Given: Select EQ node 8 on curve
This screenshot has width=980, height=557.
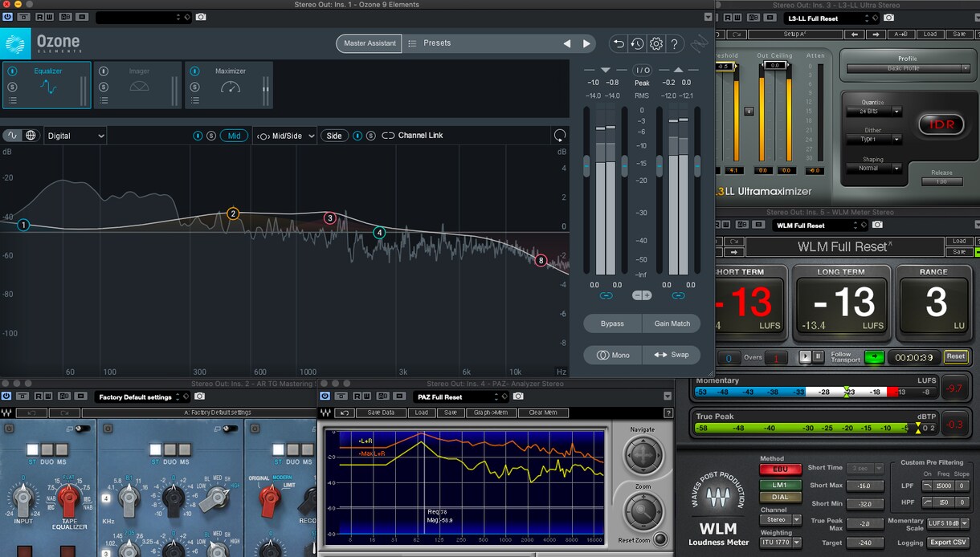Looking at the screenshot, I should pyautogui.click(x=541, y=260).
